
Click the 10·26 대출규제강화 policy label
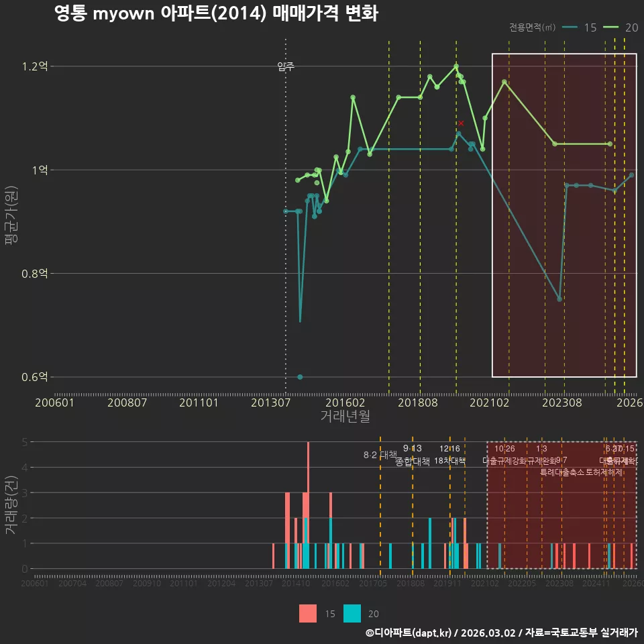504,455
